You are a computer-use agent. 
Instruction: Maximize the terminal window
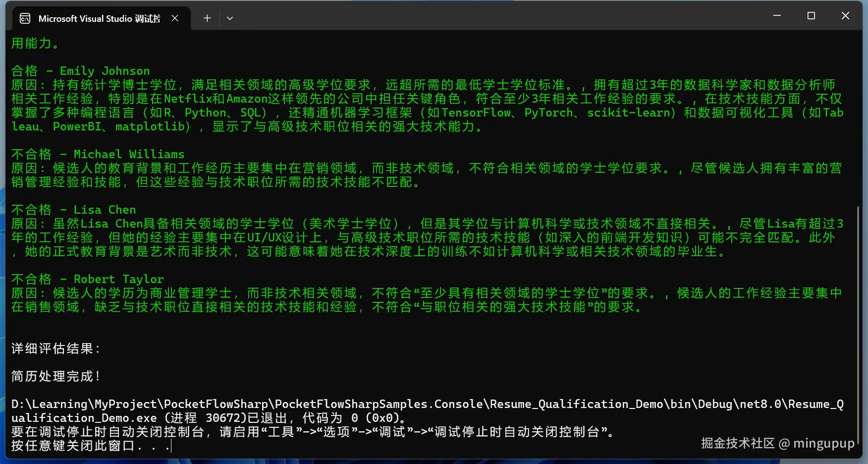[x=811, y=16]
